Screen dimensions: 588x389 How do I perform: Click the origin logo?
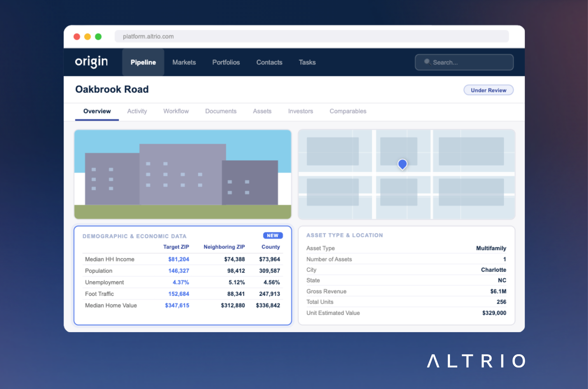pos(91,62)
